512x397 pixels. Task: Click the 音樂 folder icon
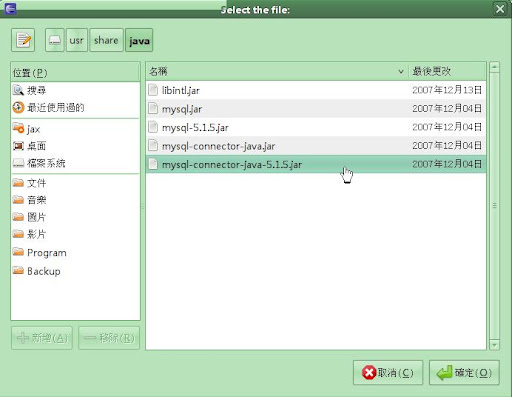click(18, 200)
